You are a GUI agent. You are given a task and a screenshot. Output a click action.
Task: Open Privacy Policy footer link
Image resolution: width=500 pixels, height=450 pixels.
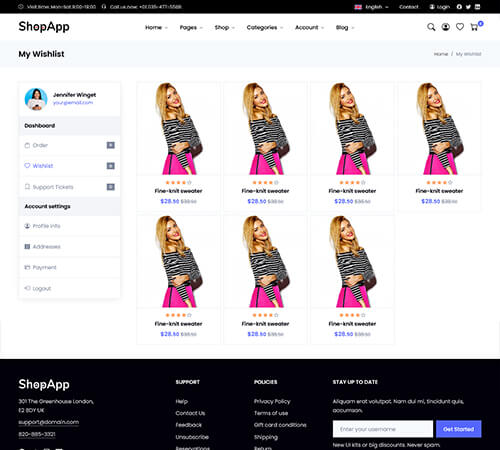tap(272, 401)
